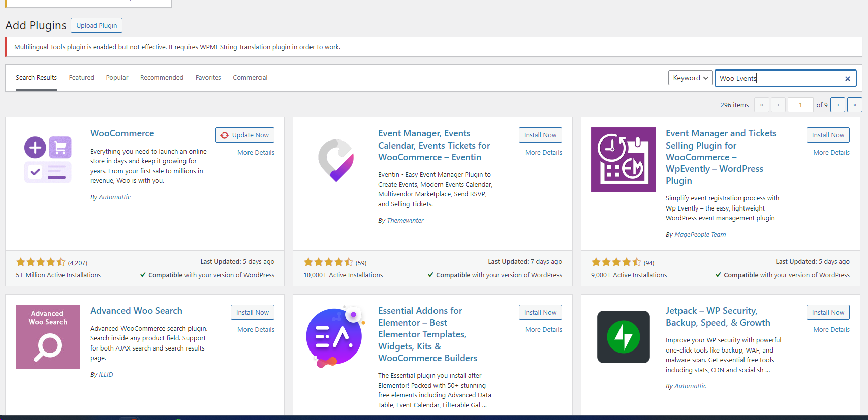This screenshot has width=868, height=420.
Task: Visit the ILLID author link
Action: point(106,375)
